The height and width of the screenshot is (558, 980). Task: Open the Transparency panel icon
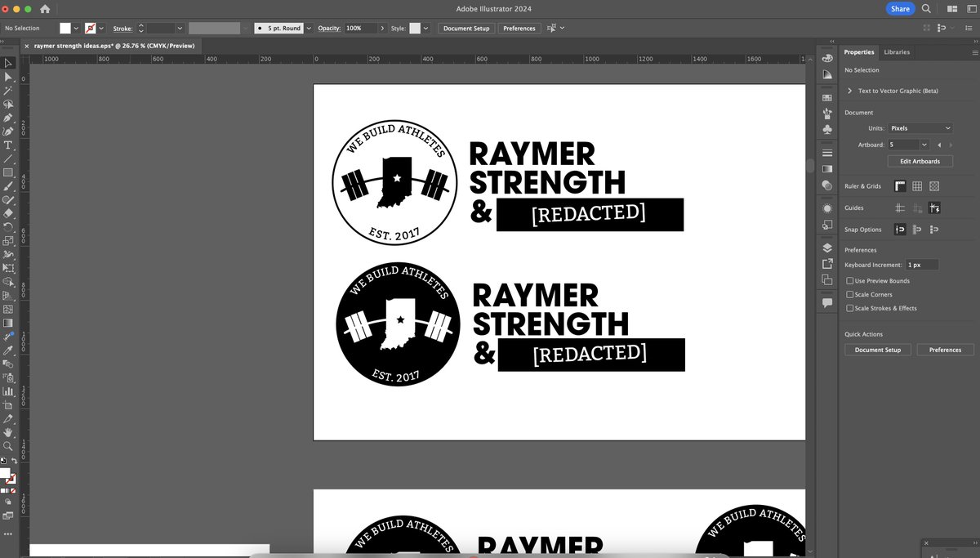827,185
